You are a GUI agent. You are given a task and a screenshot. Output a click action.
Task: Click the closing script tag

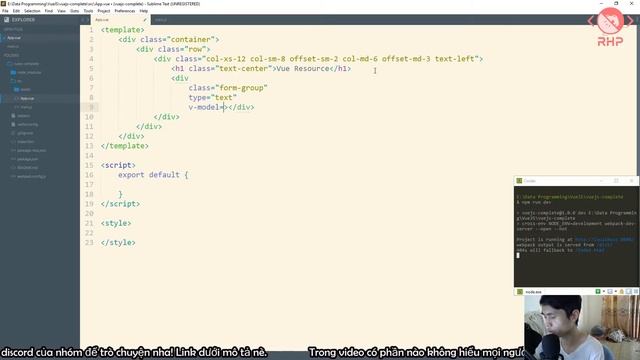coord(120,204)
